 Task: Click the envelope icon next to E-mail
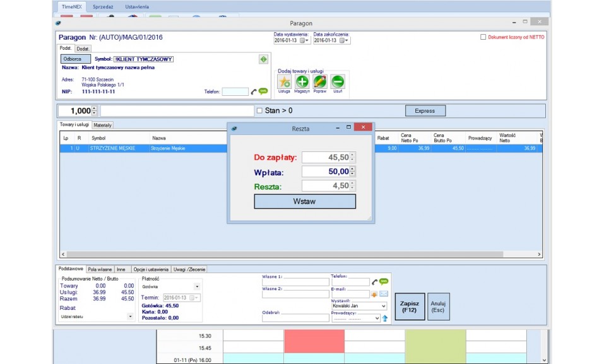(384, 294)
